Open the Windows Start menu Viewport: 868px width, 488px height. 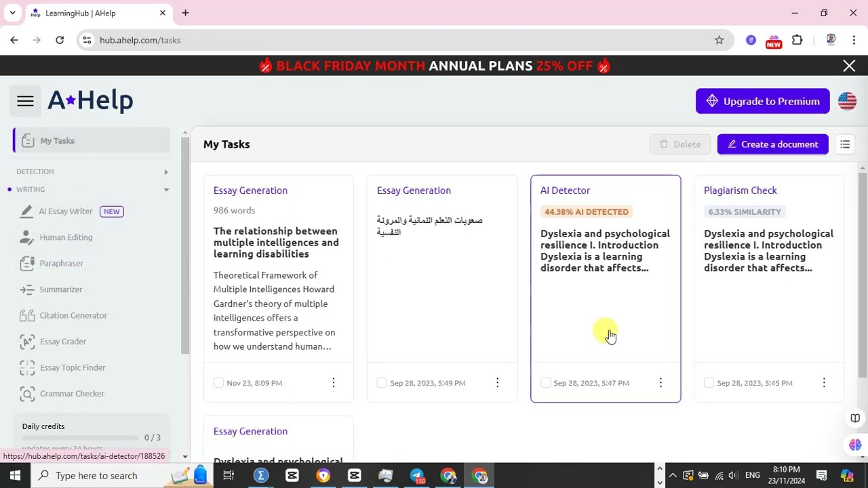[x=15, y=475]
